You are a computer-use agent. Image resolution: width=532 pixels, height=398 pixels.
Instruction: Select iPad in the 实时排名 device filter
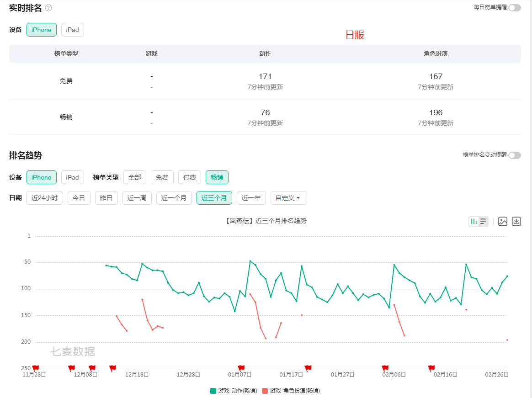[73, 30]
